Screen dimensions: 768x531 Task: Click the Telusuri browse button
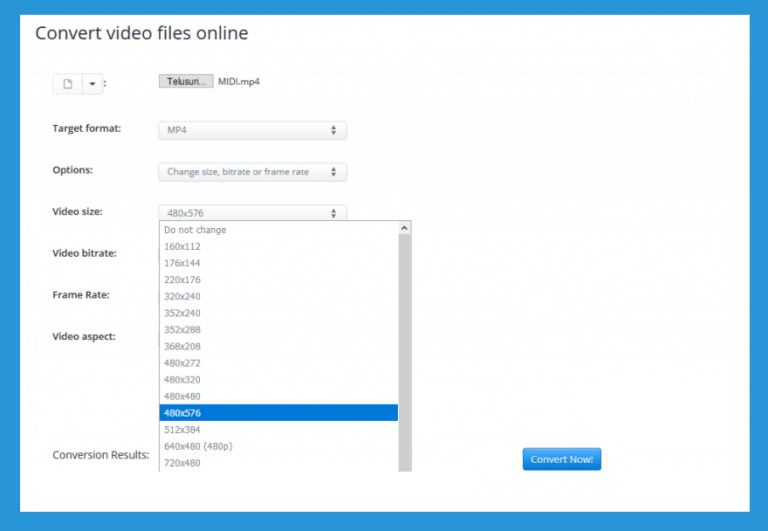tap(186, 81)
